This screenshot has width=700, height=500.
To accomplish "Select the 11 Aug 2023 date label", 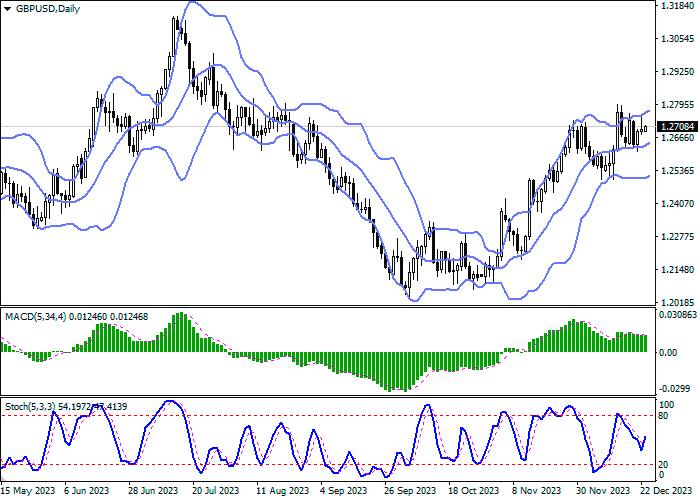I will pyautogui.click(x=283, y=490).
